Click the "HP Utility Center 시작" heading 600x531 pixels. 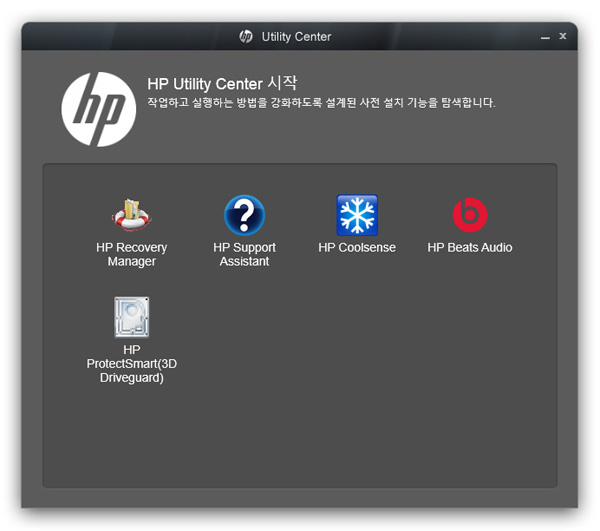coord(222,83)
